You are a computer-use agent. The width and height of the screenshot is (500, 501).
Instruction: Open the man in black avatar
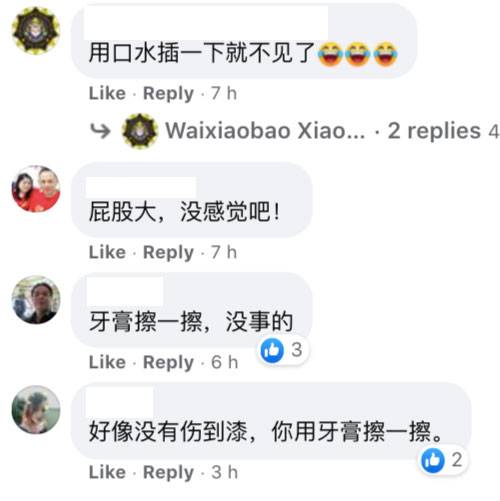(x=36, y=300)
